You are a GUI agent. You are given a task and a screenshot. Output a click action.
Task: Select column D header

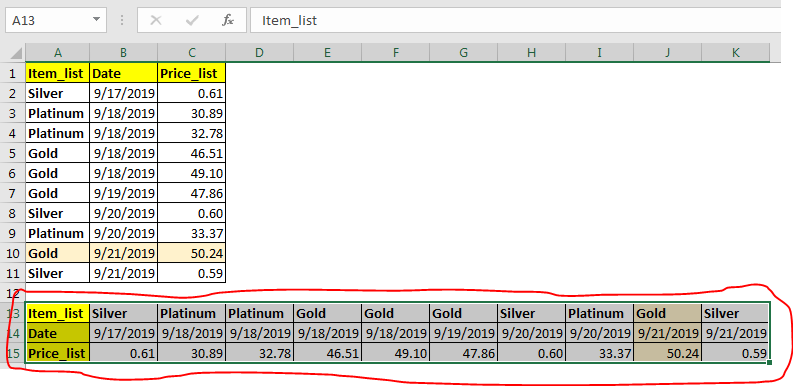click(259, 53)
